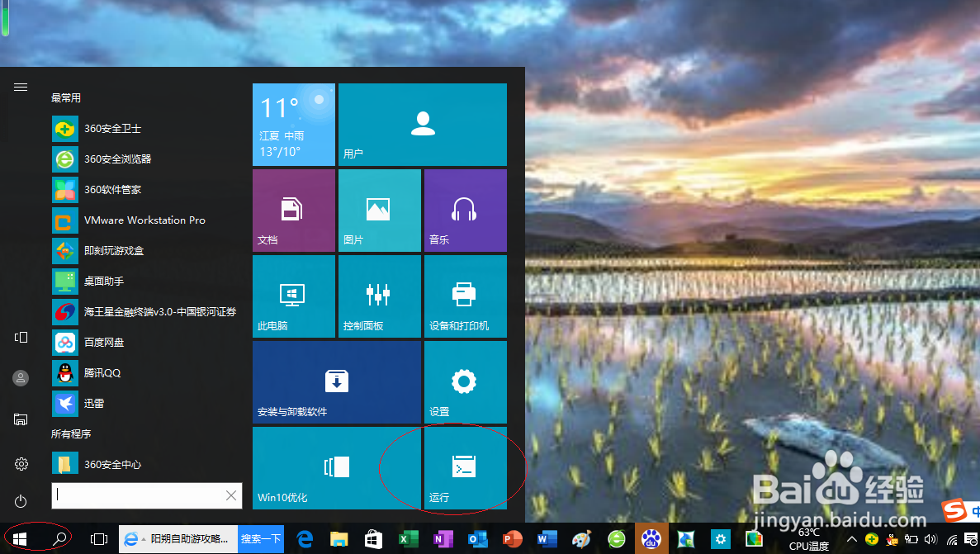Launch OneNote from the taskbar
The image size is (980, 554).
point(443,539)
